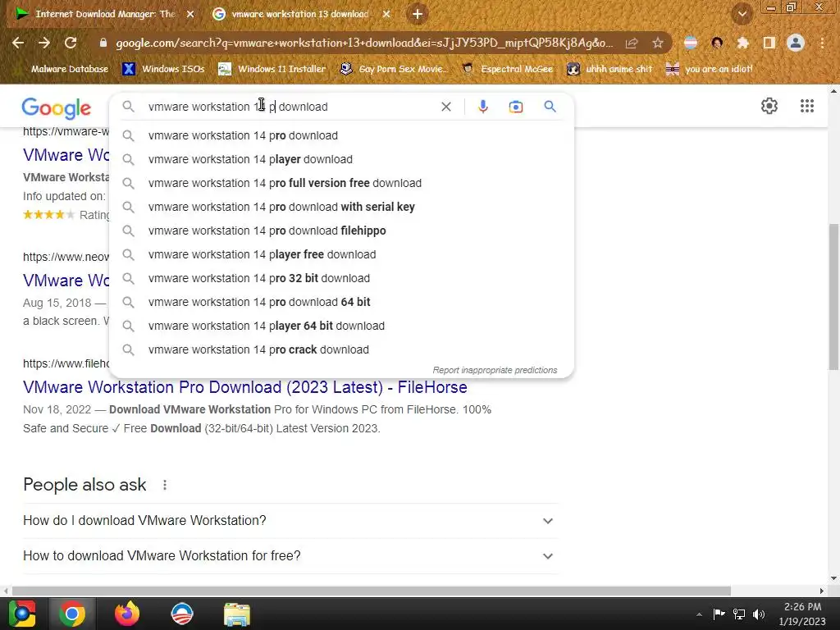Clear the search box with the X
840x630 pixels.
[445, 107]
